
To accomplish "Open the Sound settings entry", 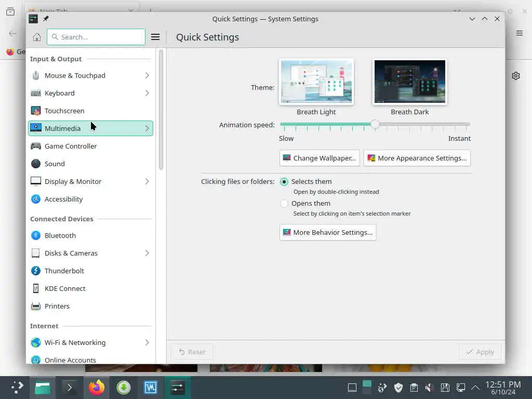I will pyautogui.click(x=90, y=164).
